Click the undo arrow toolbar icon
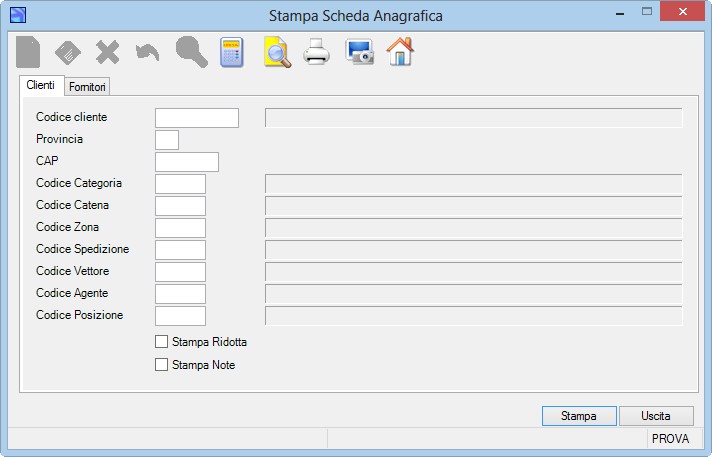This screenshot has width=712, height=457. click(x=148, y=52)
